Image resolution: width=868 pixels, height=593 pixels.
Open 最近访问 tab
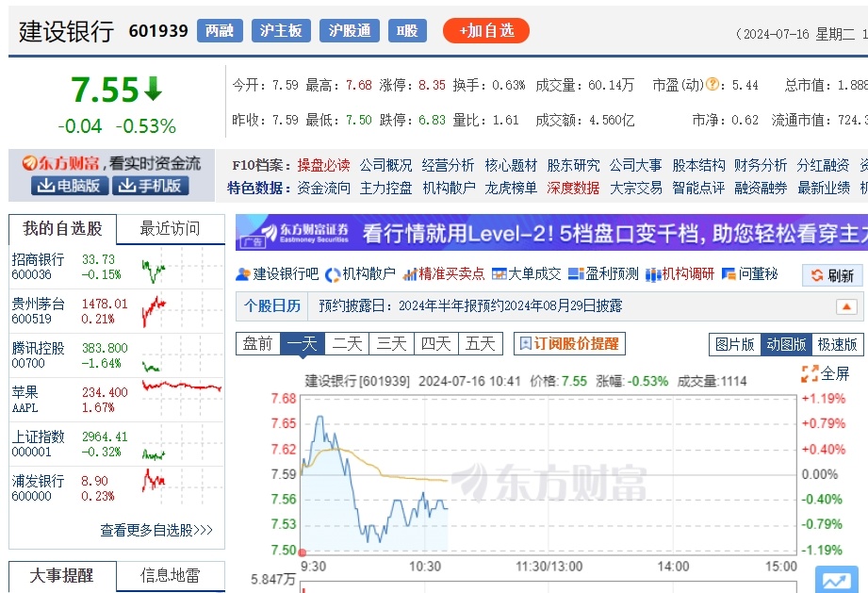(x=170, y=229)
